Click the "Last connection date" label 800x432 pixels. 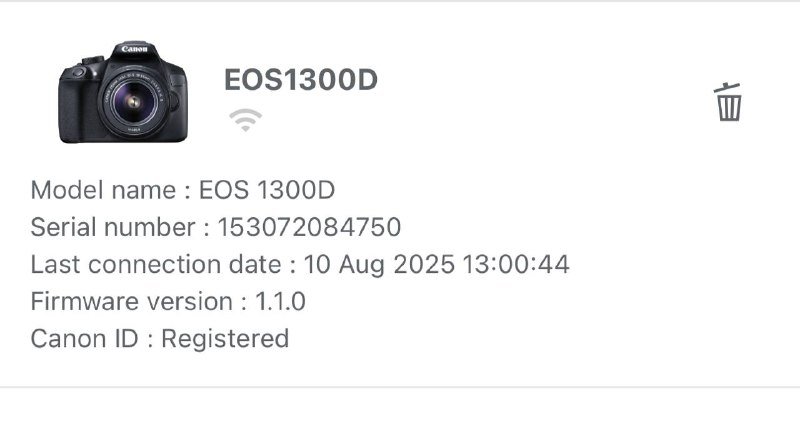[155, 265]
